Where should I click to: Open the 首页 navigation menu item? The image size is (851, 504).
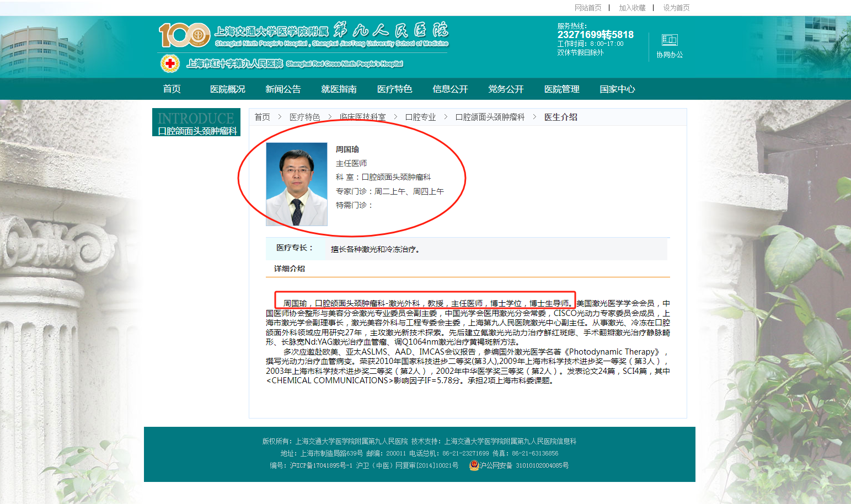point(172,89)
